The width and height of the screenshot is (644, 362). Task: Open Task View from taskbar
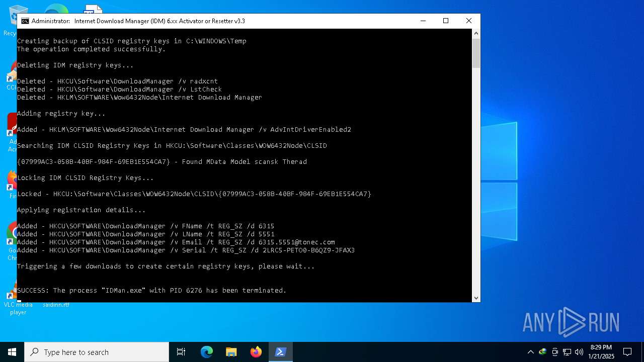[181, 352]
